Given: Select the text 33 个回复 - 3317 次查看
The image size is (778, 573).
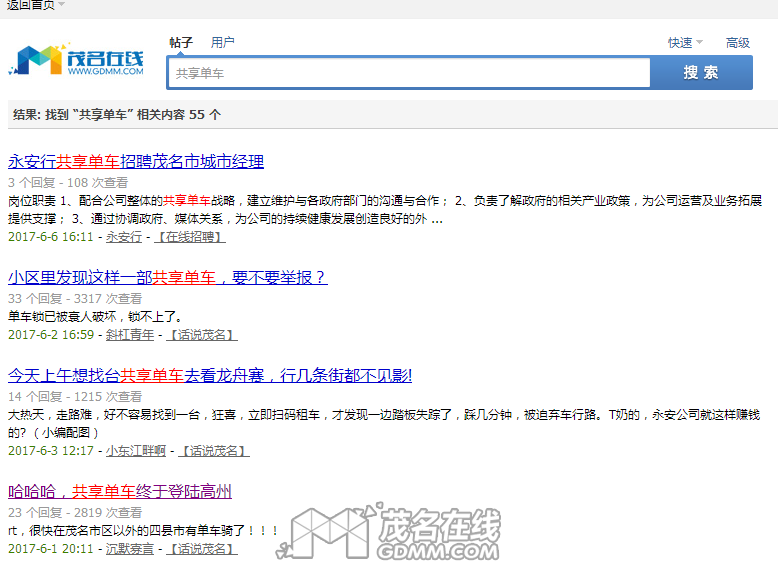Looking at the screenshot, I should point(75,299).
